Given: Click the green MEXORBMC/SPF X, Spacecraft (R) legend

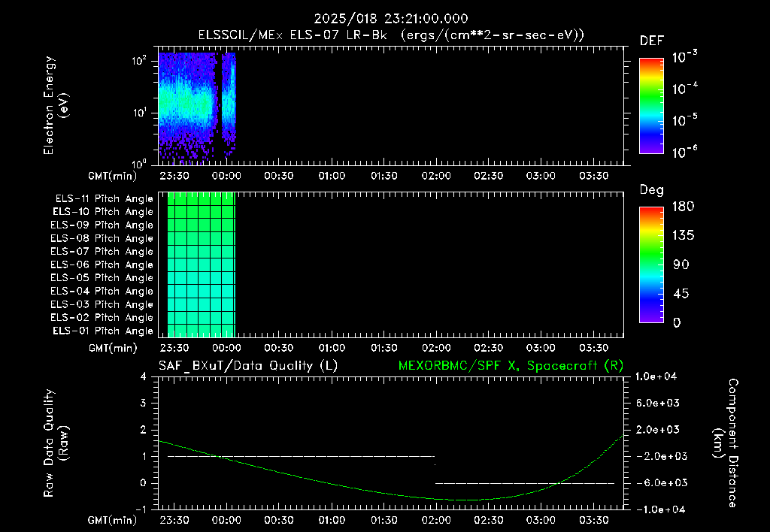Looking at the screenshot, I should tap(511, 366).
